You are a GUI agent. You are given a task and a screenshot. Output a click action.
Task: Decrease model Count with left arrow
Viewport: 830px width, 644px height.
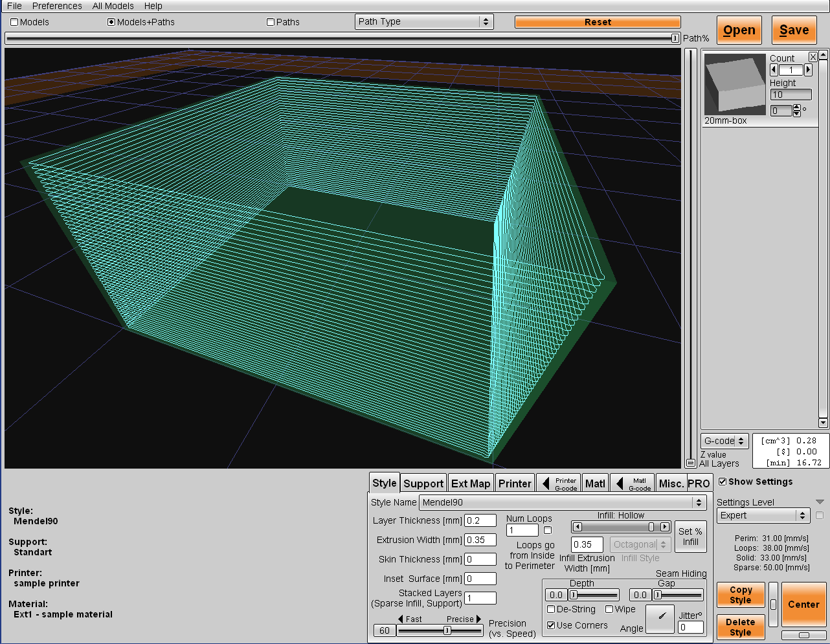774,70
